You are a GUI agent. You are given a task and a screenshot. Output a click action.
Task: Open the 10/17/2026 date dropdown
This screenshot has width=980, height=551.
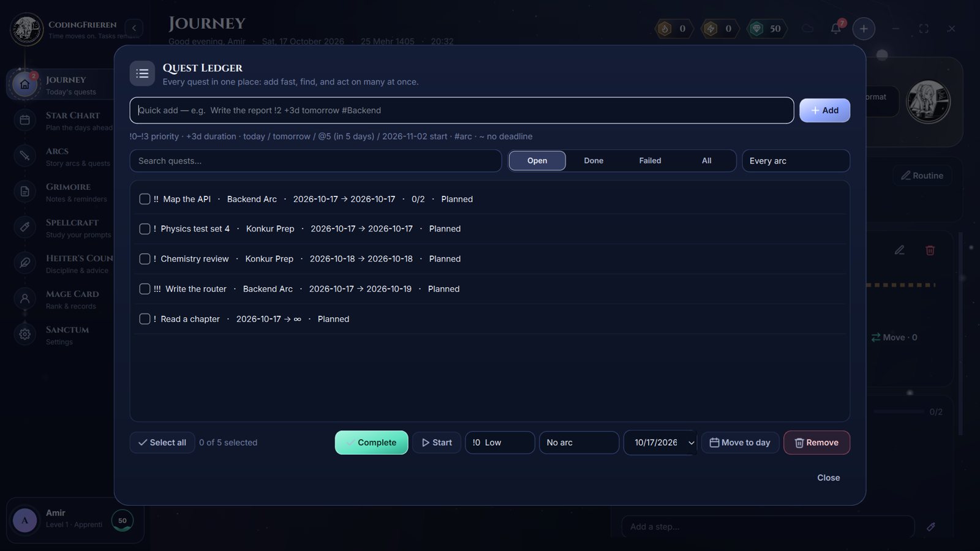click(x=660, y=443)
